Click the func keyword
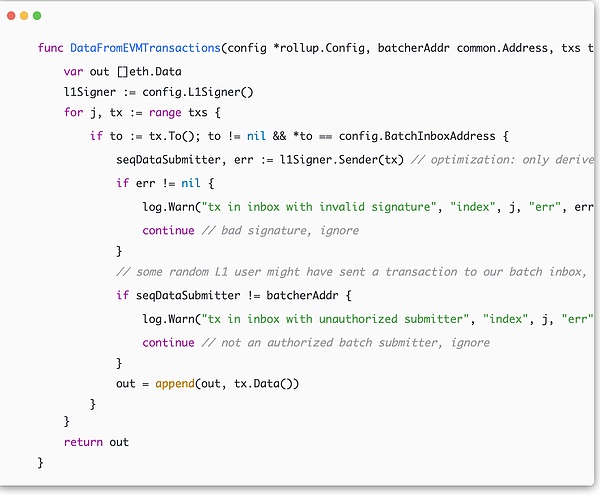The width and height of the screenshot is (600, 495). tap(50, 48)
